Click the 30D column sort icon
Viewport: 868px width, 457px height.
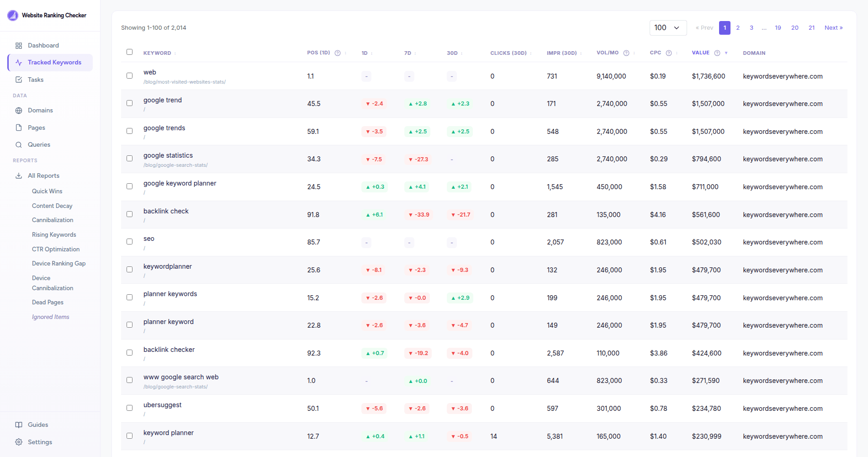coord(462,53)
